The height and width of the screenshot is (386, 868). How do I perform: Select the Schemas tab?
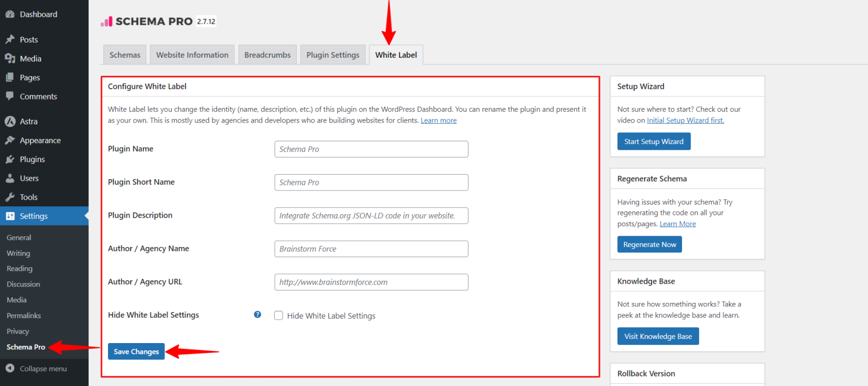(124, 54)
